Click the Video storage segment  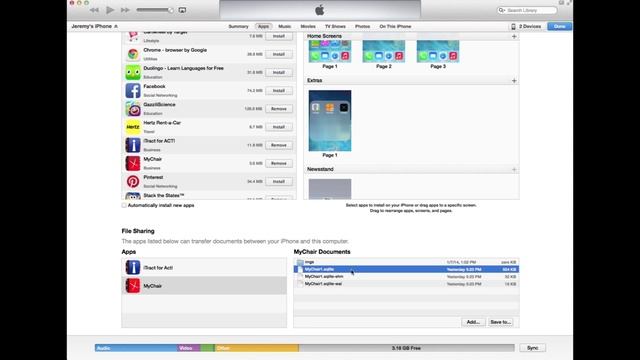tap(188, 348)
